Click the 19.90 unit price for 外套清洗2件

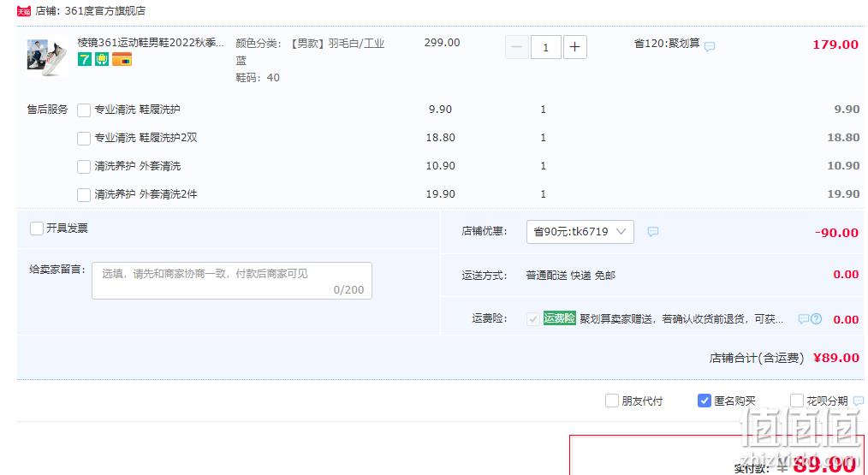pos(440,194)
